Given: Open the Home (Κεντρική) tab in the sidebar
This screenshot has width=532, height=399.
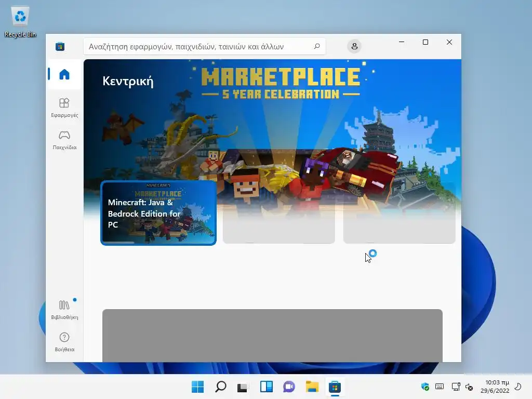Looking at the screenshot, I should (64, 74).
